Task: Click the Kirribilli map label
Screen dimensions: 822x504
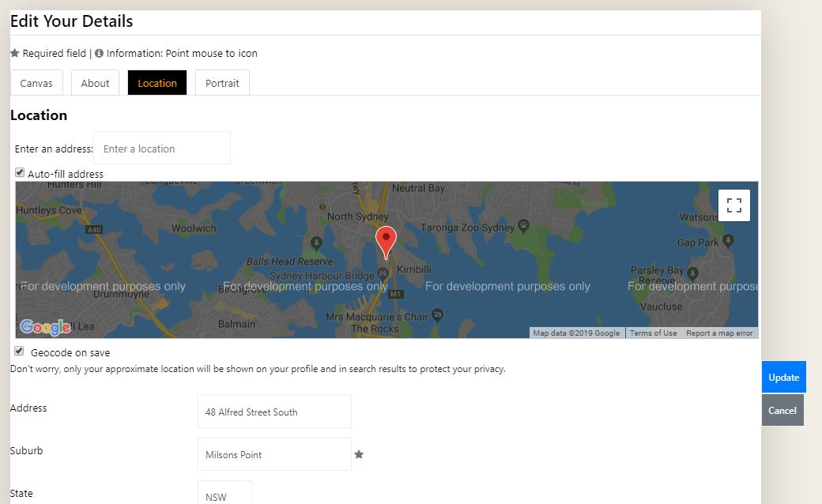Action: point(414,269)
